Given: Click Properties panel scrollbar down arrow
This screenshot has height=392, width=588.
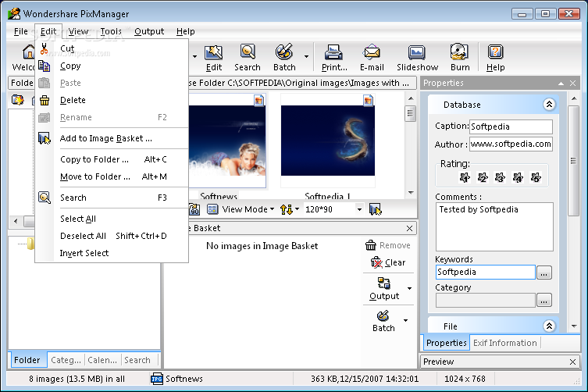Looking at the screenshot, I should tap(574, 326).
